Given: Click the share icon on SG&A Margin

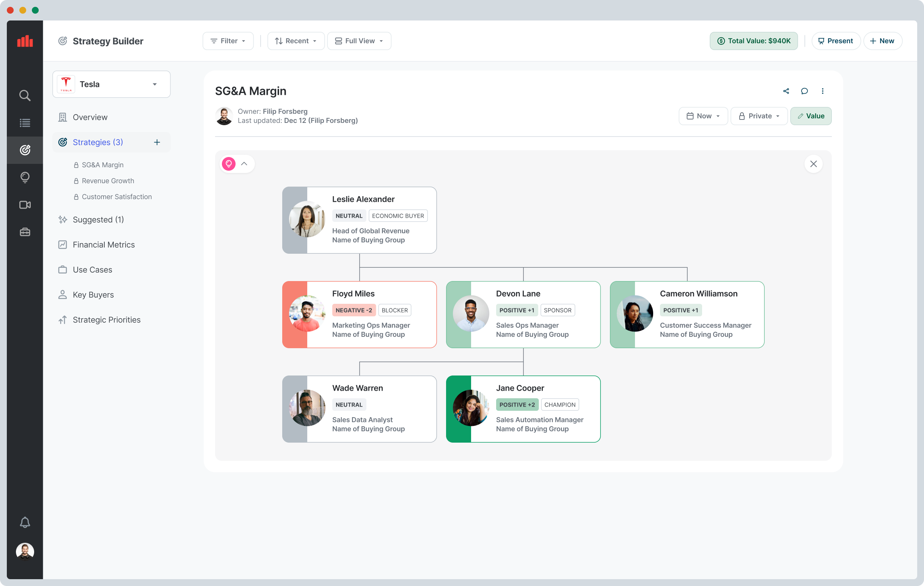Looking at the screenshot, I should (786, 91).
